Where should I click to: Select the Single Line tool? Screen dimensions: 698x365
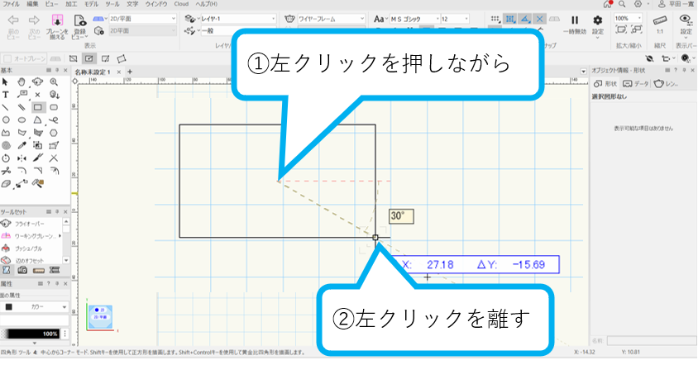(5, 107)
